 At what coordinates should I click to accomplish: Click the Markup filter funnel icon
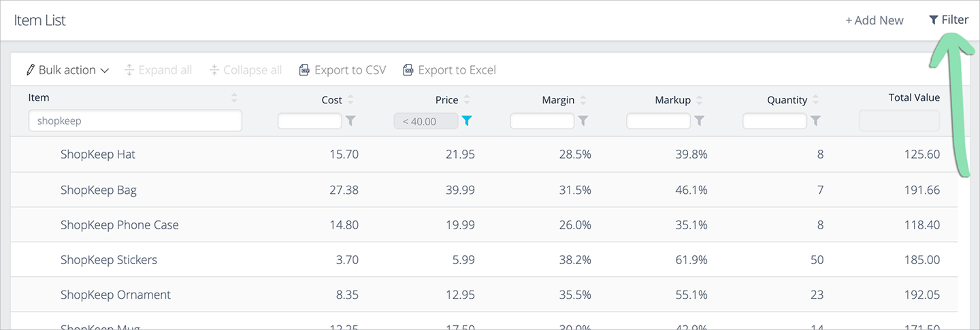click(700, 121)
